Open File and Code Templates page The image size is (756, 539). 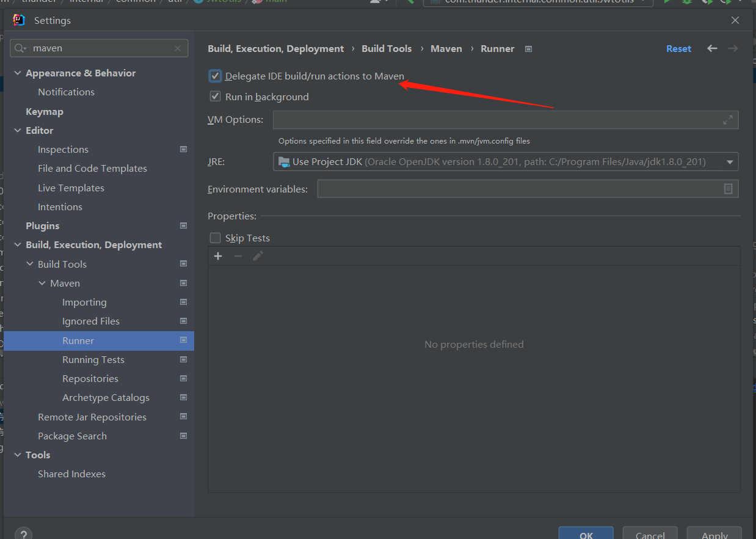pyautogui.click(x=92, y=168)
